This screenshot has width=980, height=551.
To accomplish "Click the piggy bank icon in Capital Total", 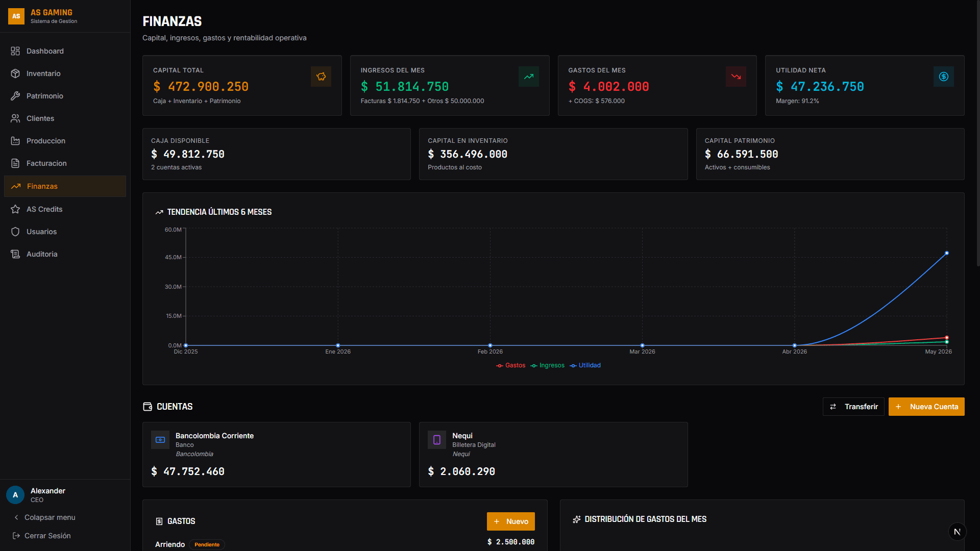I will 321,77.
